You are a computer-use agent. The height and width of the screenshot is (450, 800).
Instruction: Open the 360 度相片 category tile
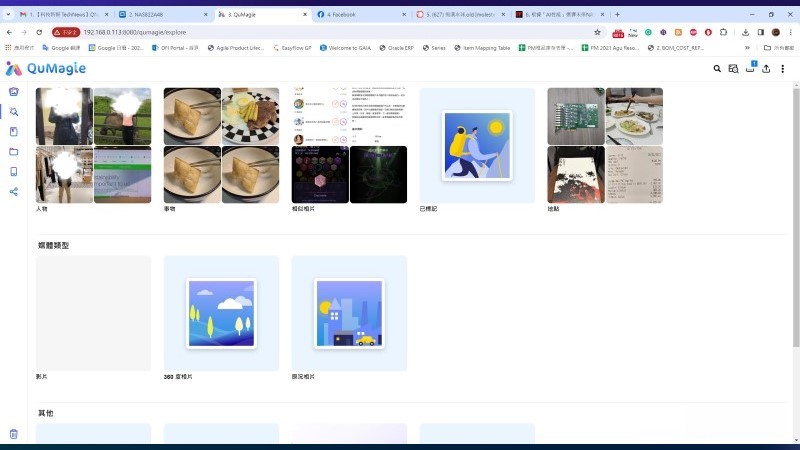pyautogui.click(x=221, y=313)
